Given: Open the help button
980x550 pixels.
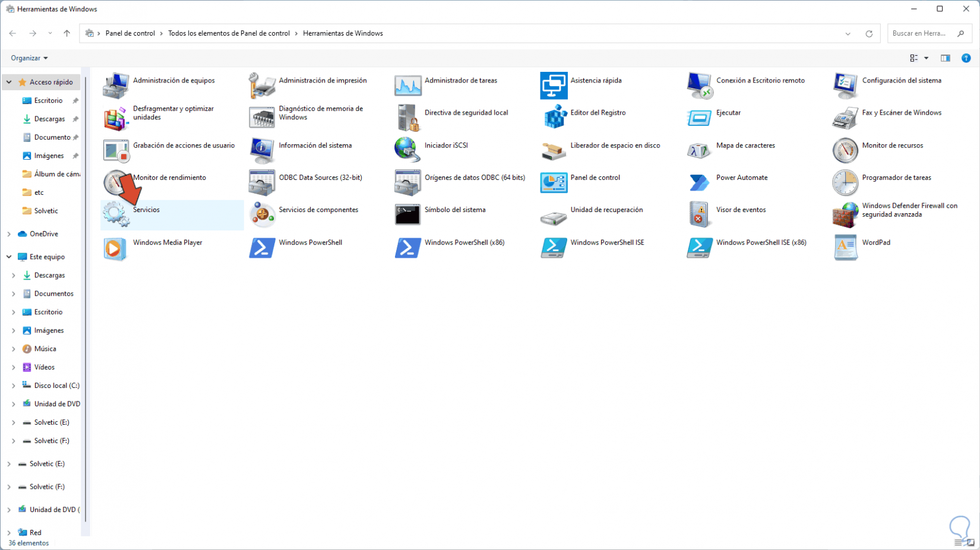Looking at the screenshot, I should (x=966, y=58).
